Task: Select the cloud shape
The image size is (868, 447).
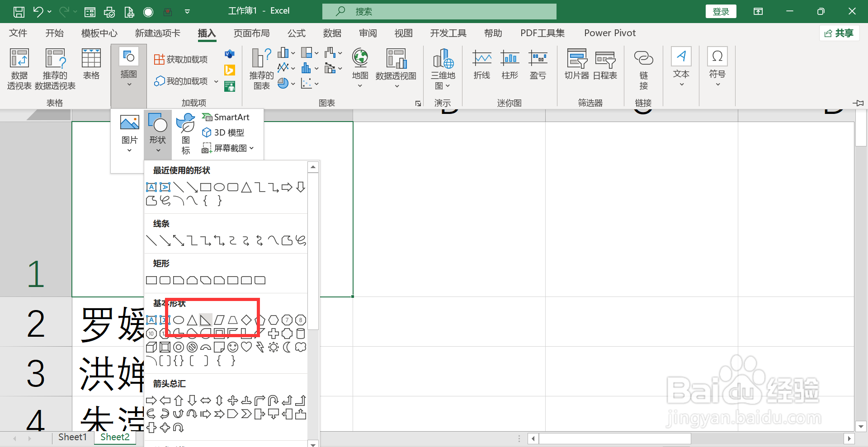Action: [301, 347]
